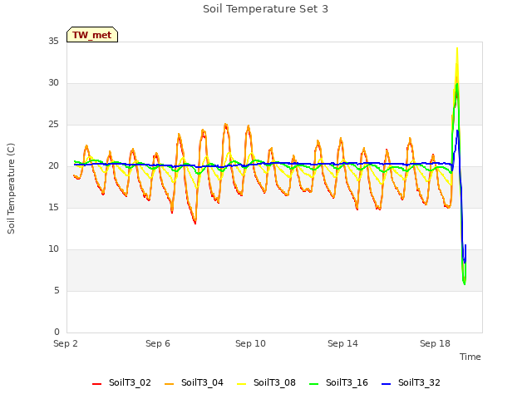Screen dimensions: 532x399
Task: Toggle the SoilT3_32 legend entry
Action: [x=411, y=382]
